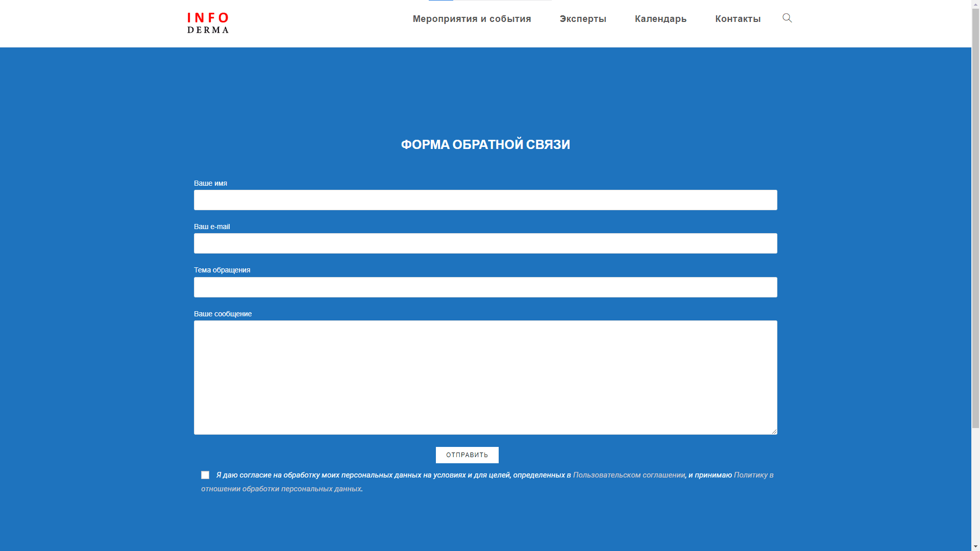Image resolution: width=980 pixels, height=551 pixels.
Task: Click the Ваше сообщение field label
Action: (223, 314)
